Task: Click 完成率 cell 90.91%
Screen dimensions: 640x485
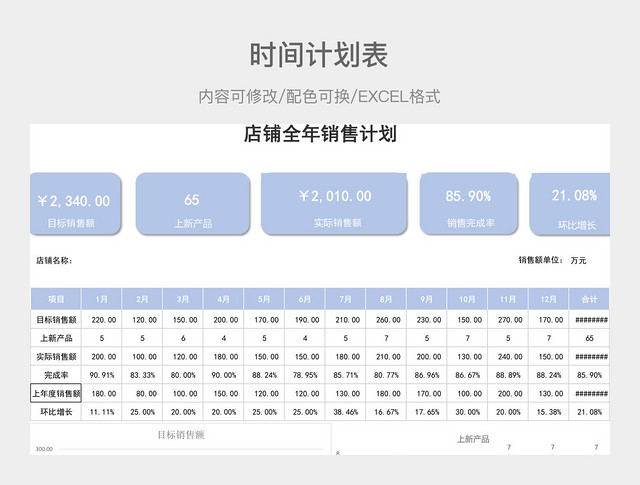Action: coord(101,375)
